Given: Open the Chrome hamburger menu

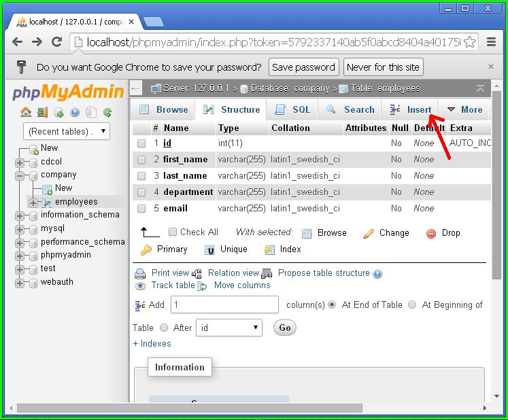Looking at the screenshot, I should click(491, 41).
